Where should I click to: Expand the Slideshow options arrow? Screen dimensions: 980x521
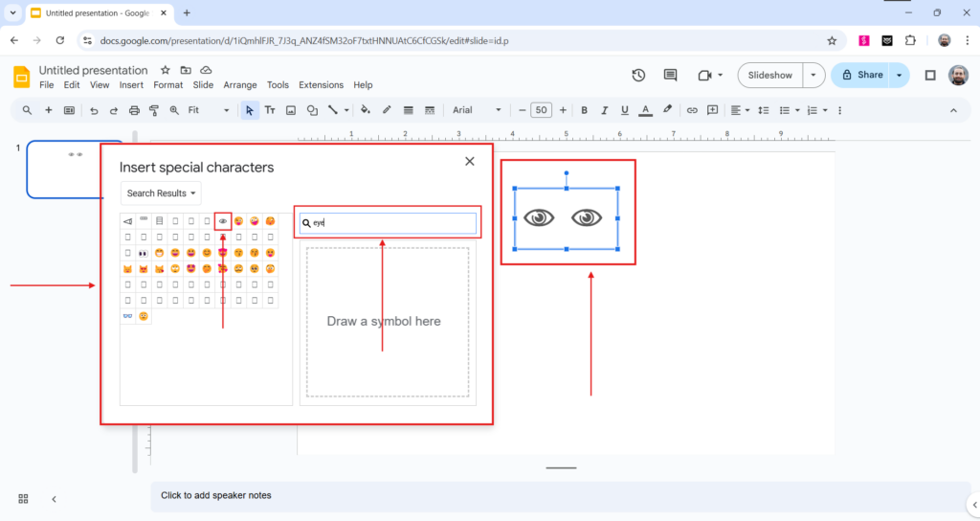tap(813, 75)
